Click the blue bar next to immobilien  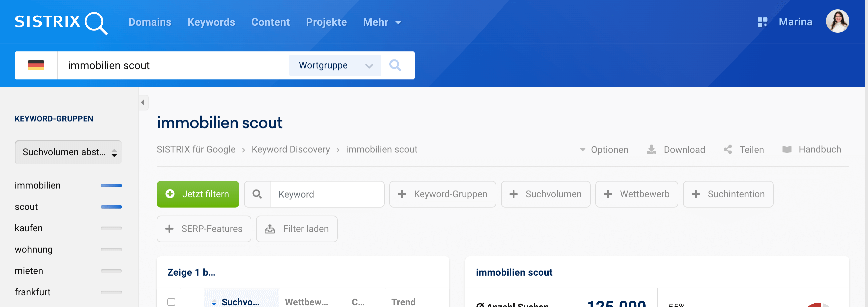click(111, 186)
